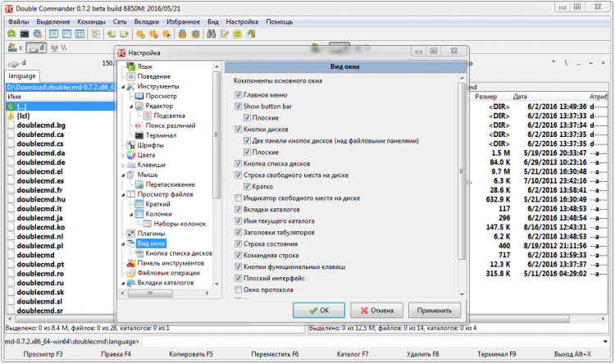
Task: Expand the Клавиши tree node
Action: [123, 165]
